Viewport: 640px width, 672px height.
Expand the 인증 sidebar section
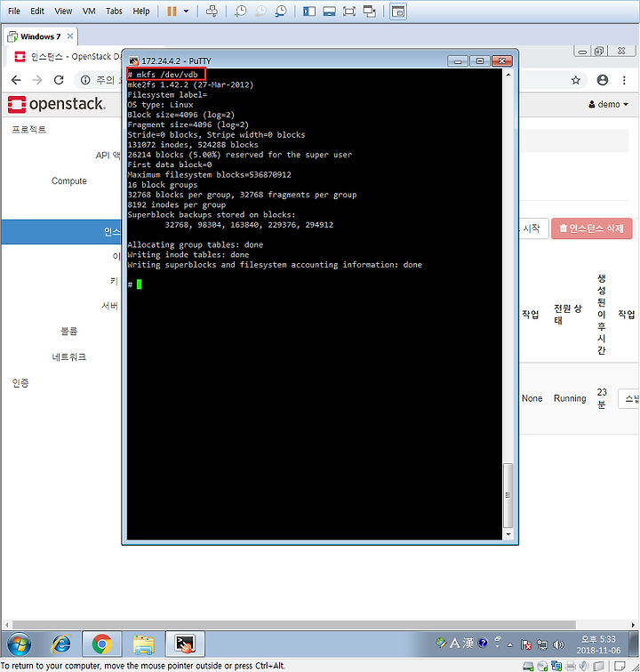[x=20, y=383]
